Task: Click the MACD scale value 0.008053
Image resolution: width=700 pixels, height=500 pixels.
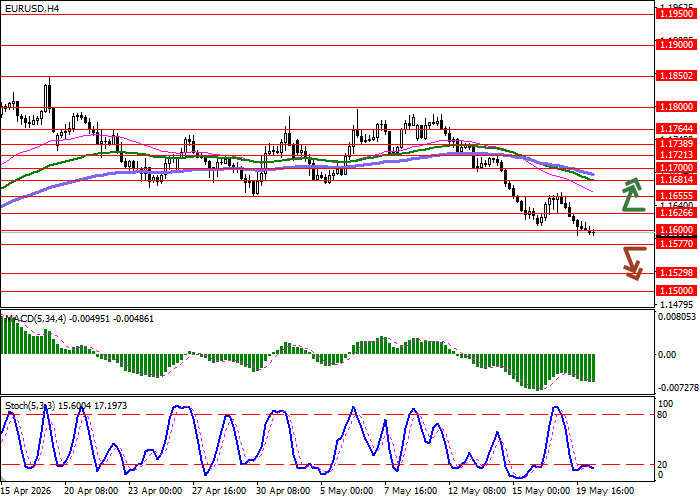Action: 677,317
